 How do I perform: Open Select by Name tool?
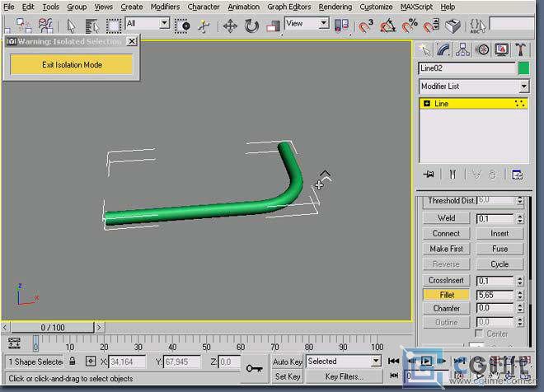[x=92, y=26]
